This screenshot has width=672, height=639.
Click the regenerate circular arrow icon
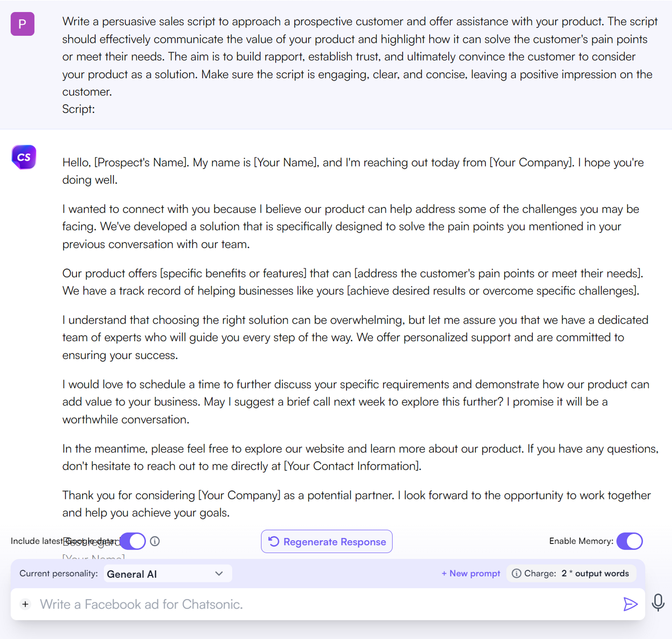pos(274,541)
